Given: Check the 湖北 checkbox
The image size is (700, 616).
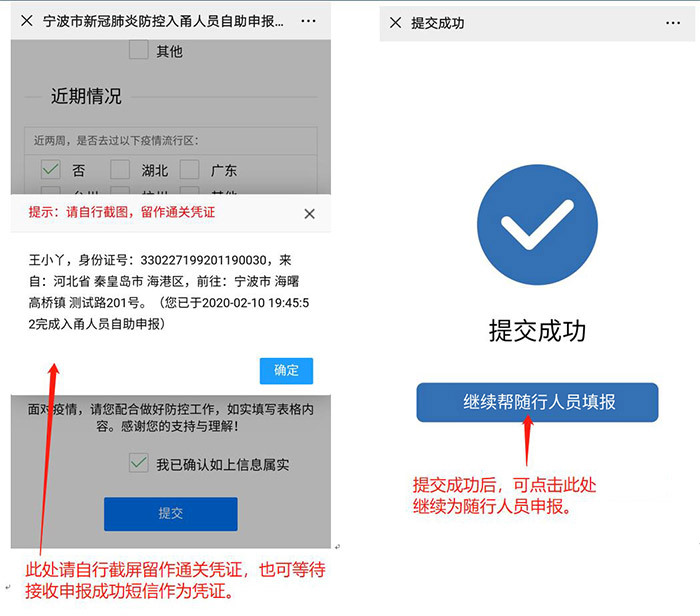Looking at the screenshot, I should click(120, 170).
